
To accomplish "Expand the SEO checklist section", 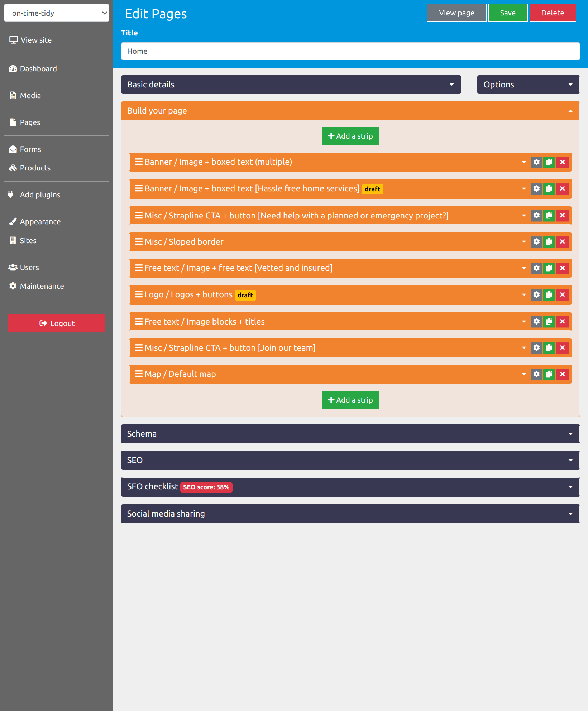I will (350, 487).
